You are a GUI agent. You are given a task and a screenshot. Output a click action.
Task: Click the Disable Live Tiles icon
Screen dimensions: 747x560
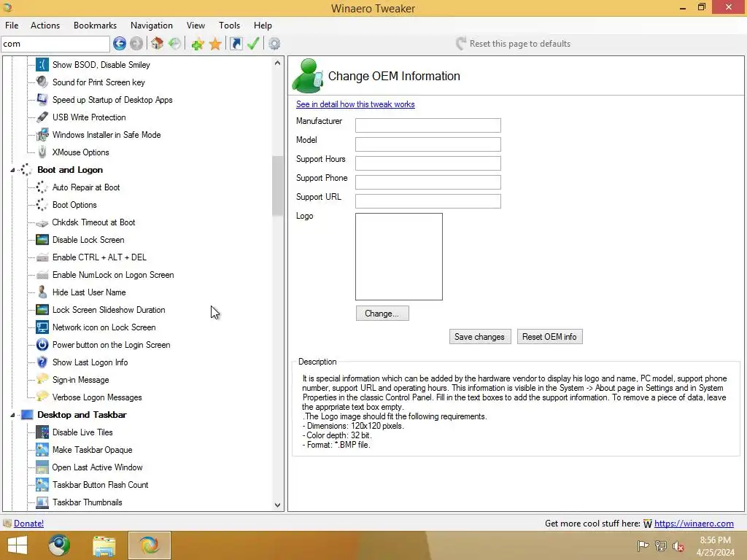pos(42,432)
